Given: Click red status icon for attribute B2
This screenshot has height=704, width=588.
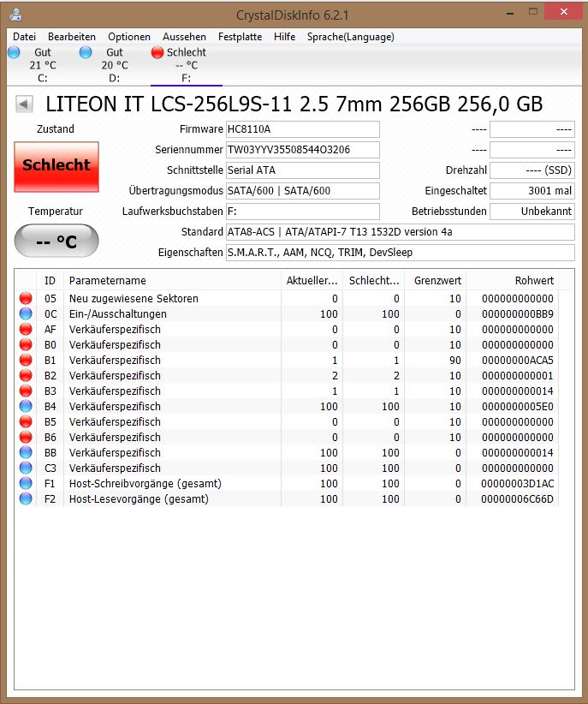Looking at the screenshot, I should click(x=26, y=375).
